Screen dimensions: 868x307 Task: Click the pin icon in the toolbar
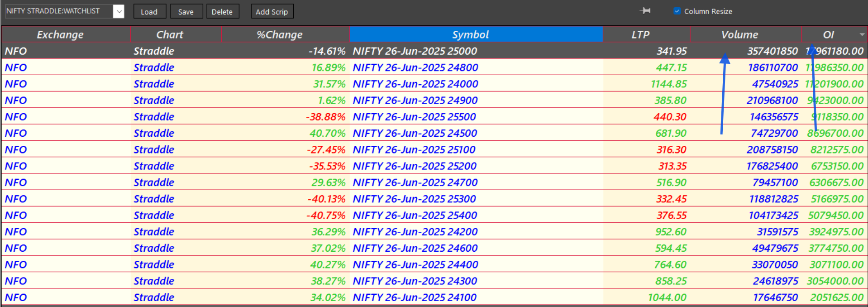point(645,10)
